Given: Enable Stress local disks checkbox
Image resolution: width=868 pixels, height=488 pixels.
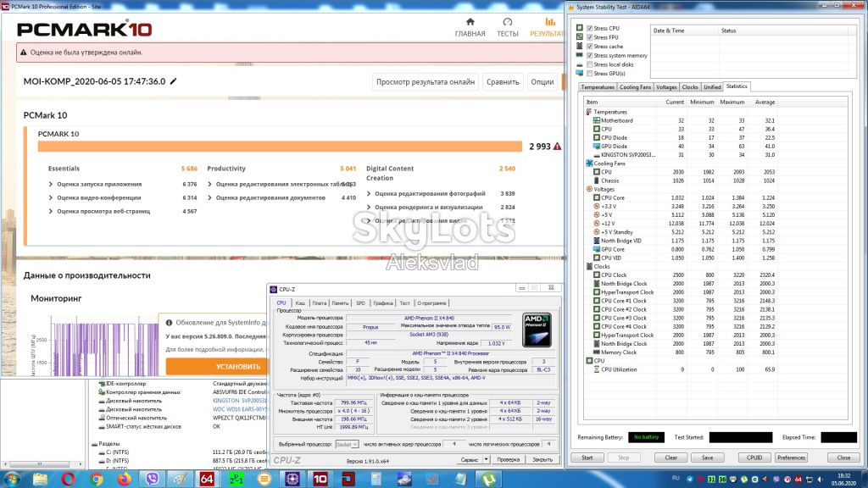Looking at the screenshot, I should point(590,64).
